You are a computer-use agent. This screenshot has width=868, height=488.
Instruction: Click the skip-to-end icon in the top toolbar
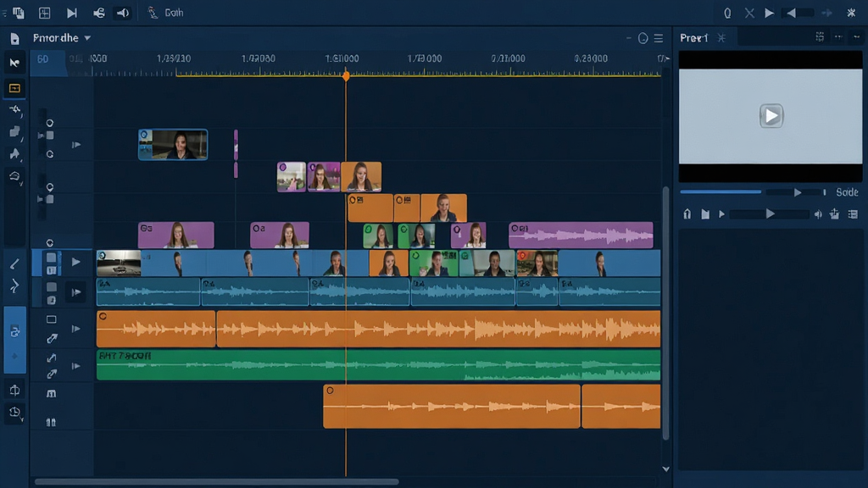point(71,13)
